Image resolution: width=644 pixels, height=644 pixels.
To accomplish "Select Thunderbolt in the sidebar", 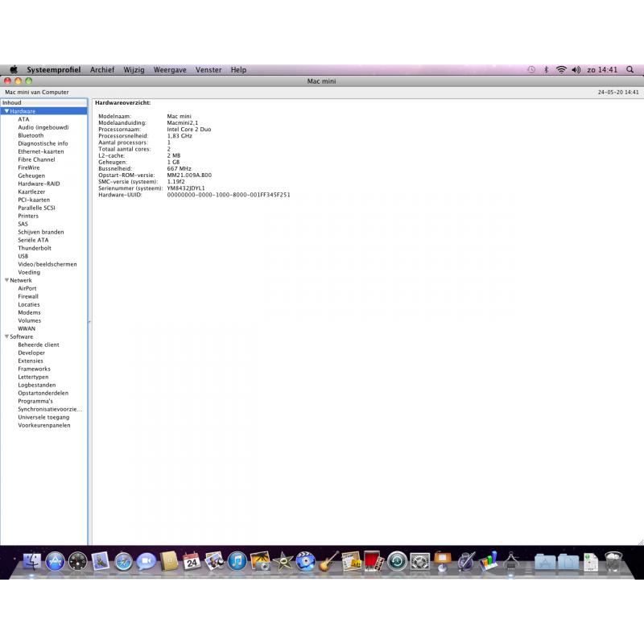I will (x=35, y=248).
